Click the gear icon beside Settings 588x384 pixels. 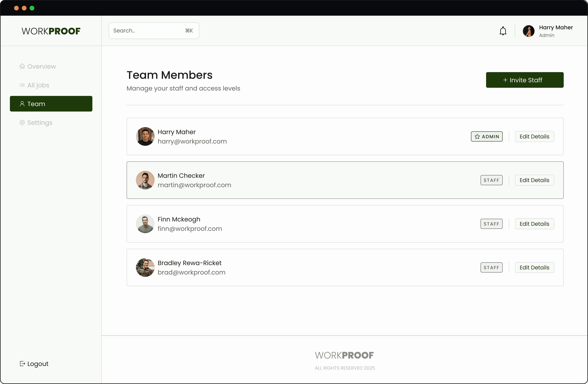coord(22,122)
